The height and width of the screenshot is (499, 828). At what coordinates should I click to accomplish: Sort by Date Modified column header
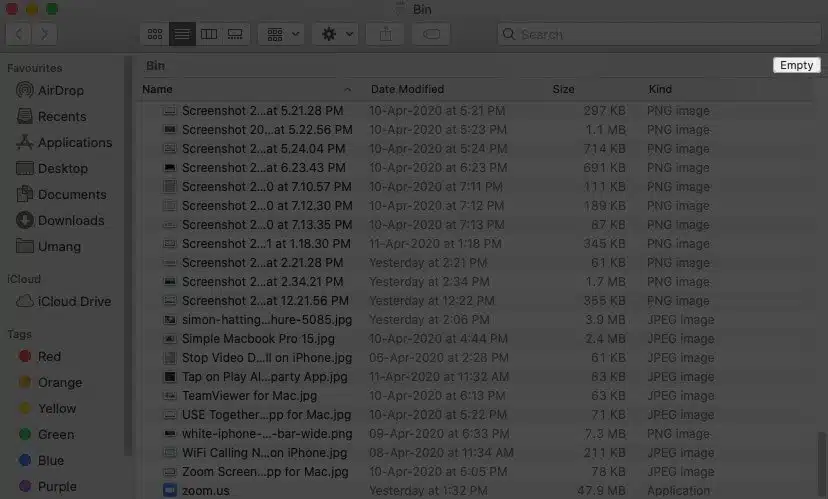point(407,89)
